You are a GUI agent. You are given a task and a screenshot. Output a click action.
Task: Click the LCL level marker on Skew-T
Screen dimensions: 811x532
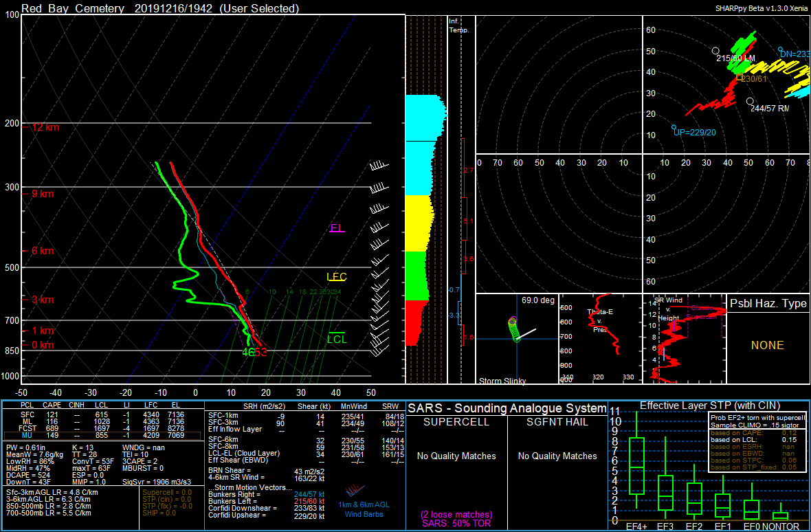337,339
